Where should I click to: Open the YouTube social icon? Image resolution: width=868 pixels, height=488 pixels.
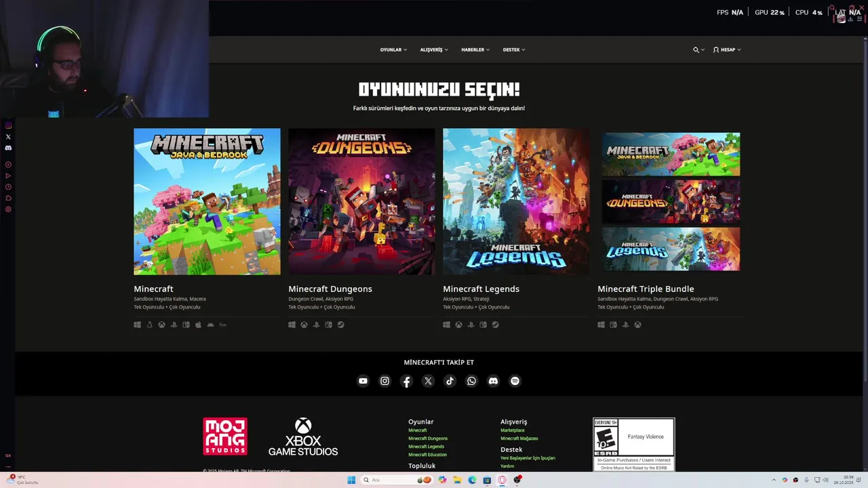click(363, 381)
